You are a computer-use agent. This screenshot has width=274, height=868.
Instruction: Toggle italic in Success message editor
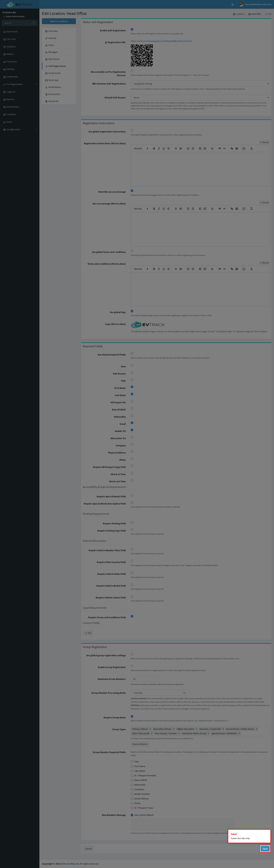pyautogui.click(x=159, y=209)
